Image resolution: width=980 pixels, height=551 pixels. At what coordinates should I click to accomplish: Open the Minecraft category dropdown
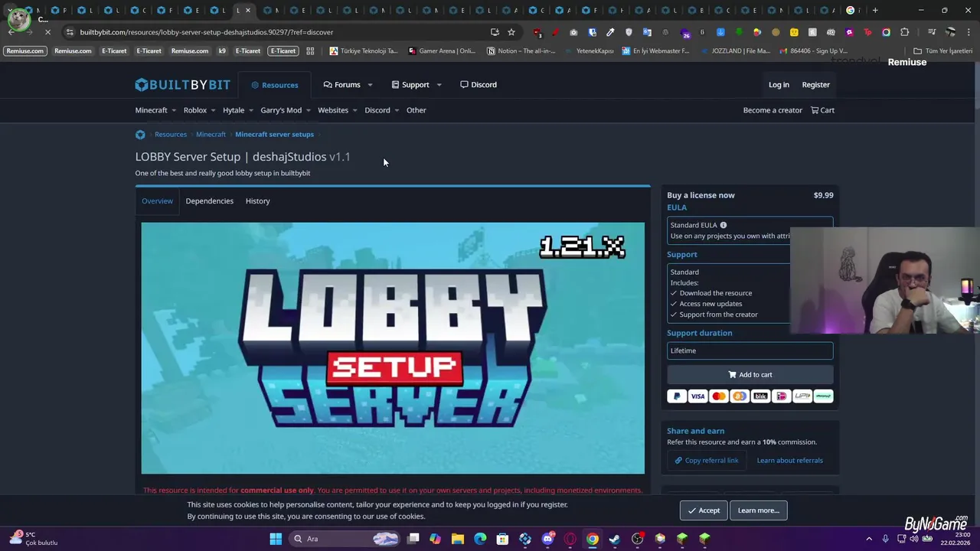tap(155, 110)
